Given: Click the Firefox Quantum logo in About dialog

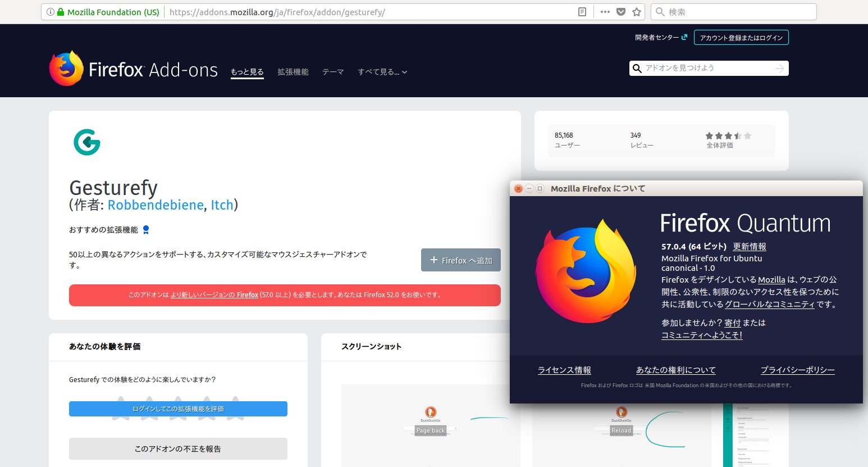Looking at the screenshot, I should pyautogui.click(x=586, y=271).
